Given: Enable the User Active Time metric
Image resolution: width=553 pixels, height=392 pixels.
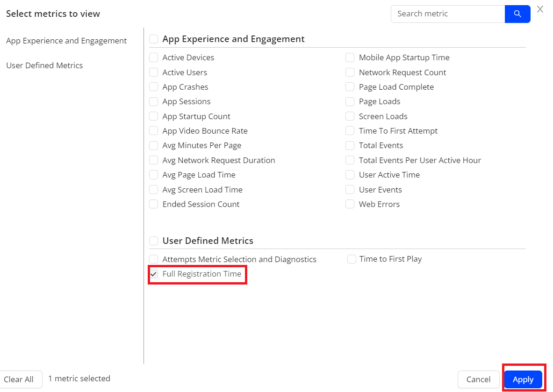Looking at the screenshot, I should click(x=350, y=175).
